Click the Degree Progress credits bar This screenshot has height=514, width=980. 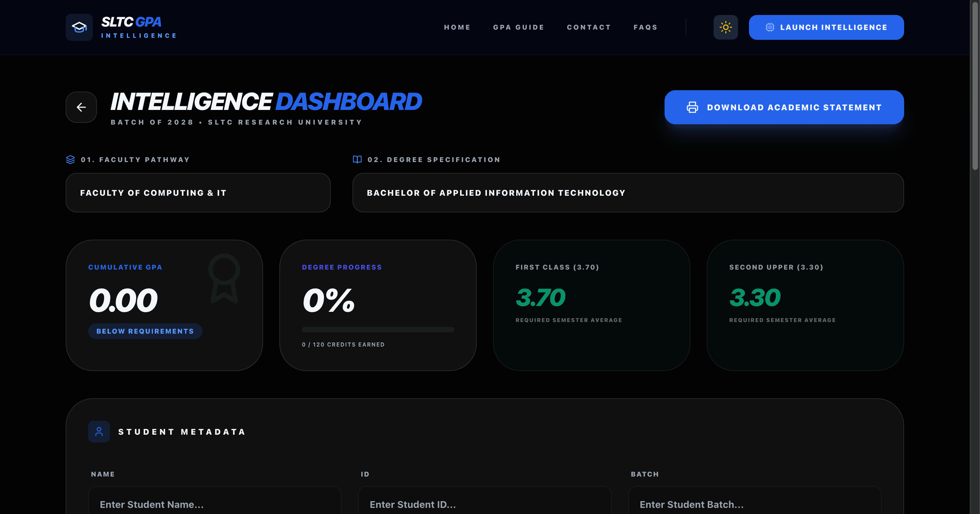pos(378,330)
